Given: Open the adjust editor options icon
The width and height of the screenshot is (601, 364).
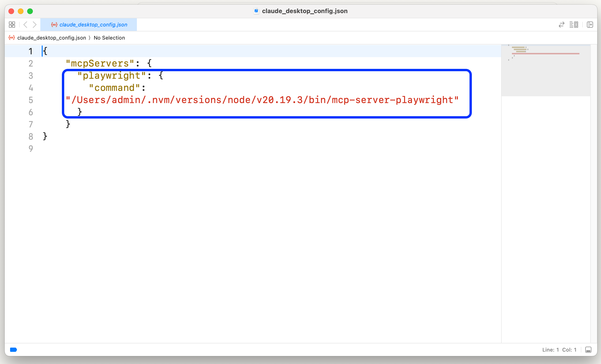Looking at the screenshot, I should point(573,25).
